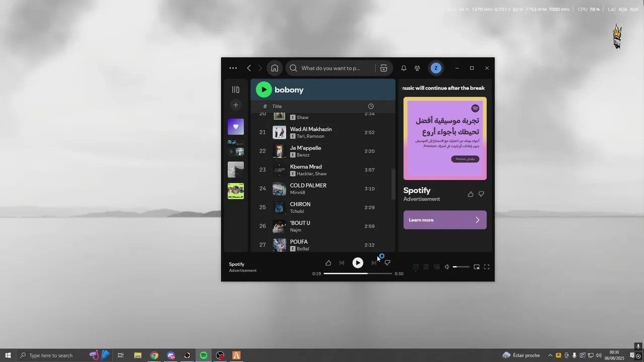Dislike the ad in right panel
The height and width of the screenshot is (362, 644).
[x=481, y=194]
